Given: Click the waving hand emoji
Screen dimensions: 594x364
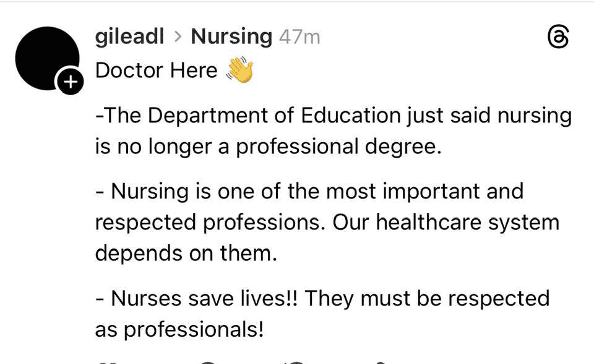Looking at the screenshot, I should (240, 70).
